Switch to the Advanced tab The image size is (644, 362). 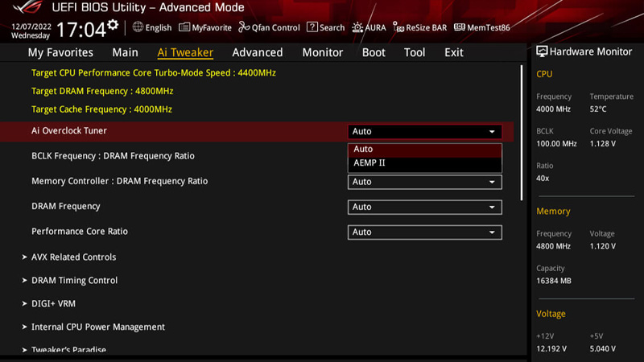[x=257, y=52]
